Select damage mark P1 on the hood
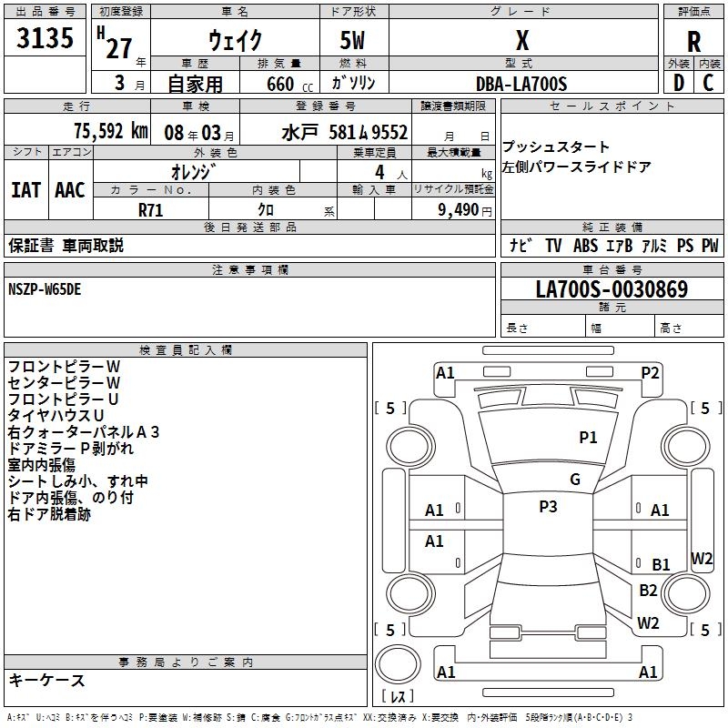Screen dimensions: 728x728 point(588,437)
